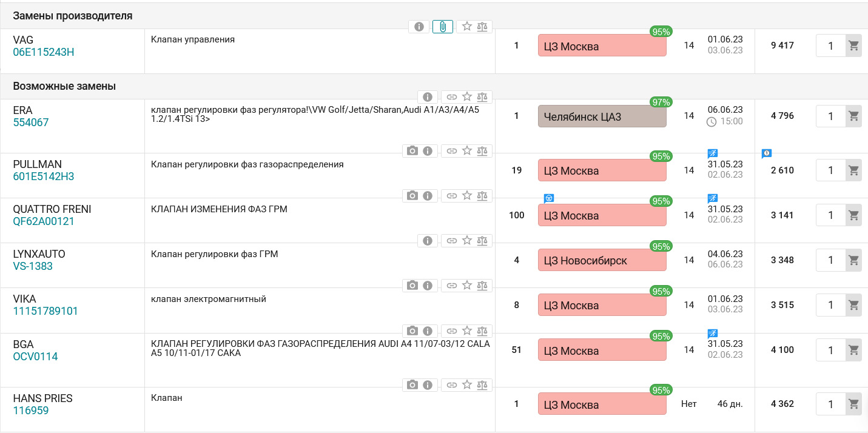Open the HANS PRIES 116959 part link

click(31, 411)
